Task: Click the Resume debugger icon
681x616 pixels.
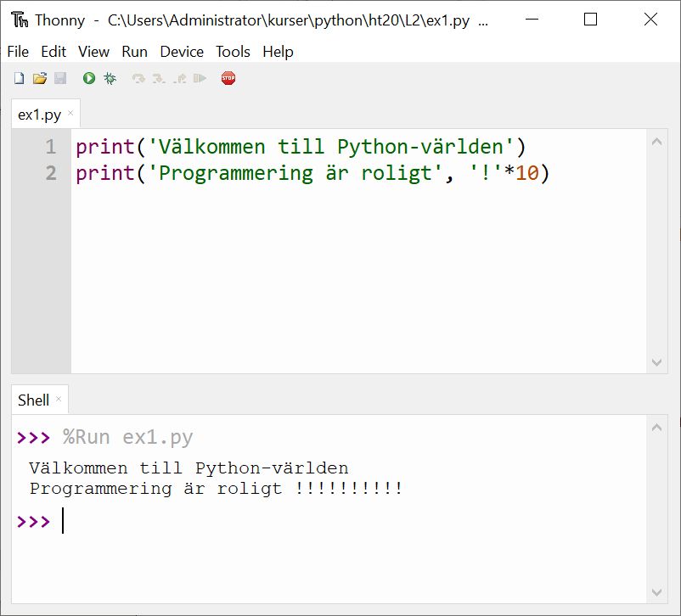Action: (200, 78)
